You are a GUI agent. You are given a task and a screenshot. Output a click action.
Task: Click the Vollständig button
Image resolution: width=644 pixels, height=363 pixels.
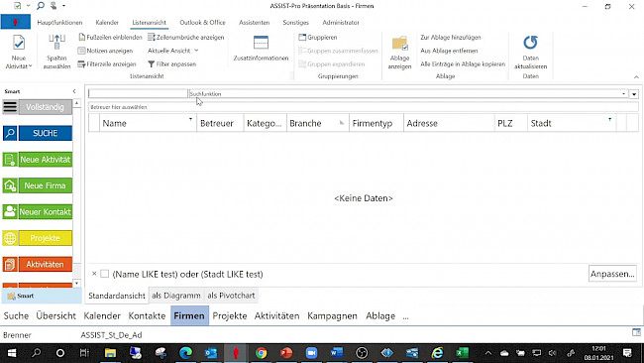click(x=46, y=107)
